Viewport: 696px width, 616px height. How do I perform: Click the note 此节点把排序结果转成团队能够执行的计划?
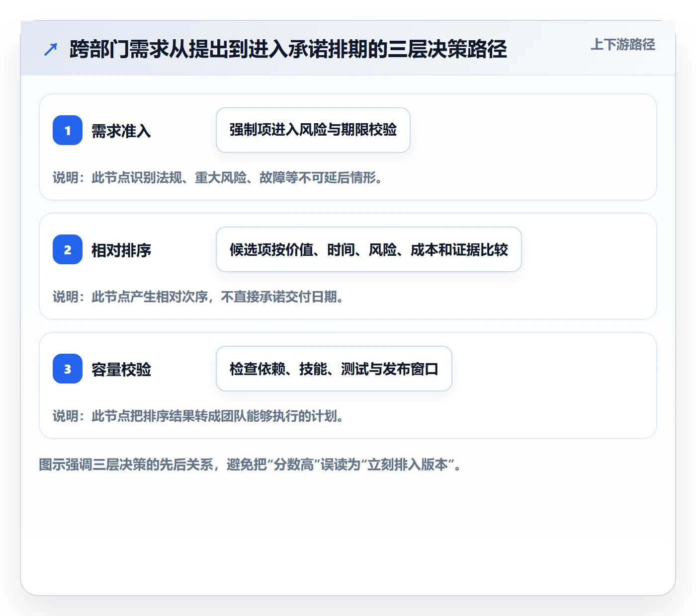click(x=198, y=416)
